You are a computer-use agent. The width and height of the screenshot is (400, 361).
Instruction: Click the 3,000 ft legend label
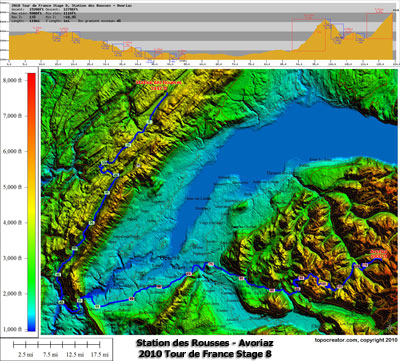14,258
